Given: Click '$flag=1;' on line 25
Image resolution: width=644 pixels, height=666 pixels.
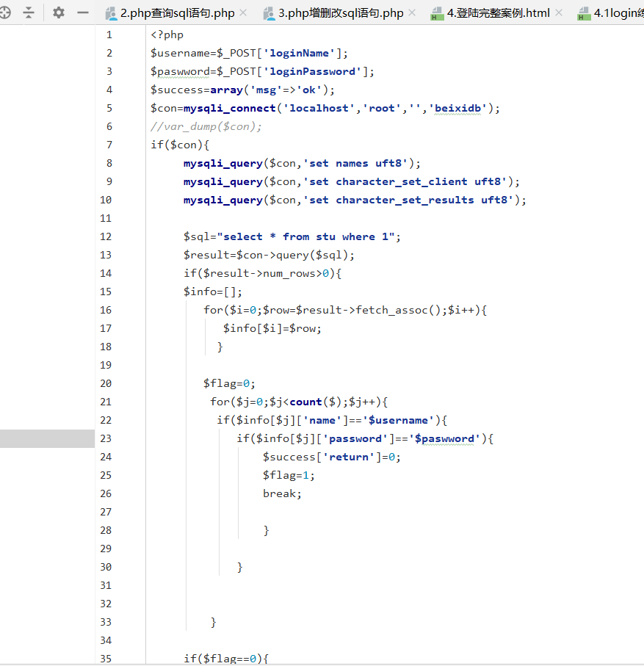Looking at the screenshot, I should pos(289,475).
